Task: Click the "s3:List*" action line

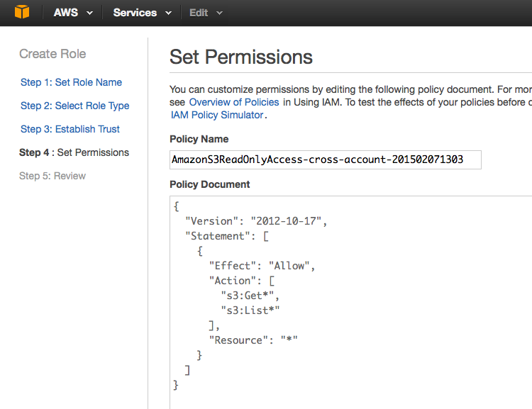Action: 245,310
